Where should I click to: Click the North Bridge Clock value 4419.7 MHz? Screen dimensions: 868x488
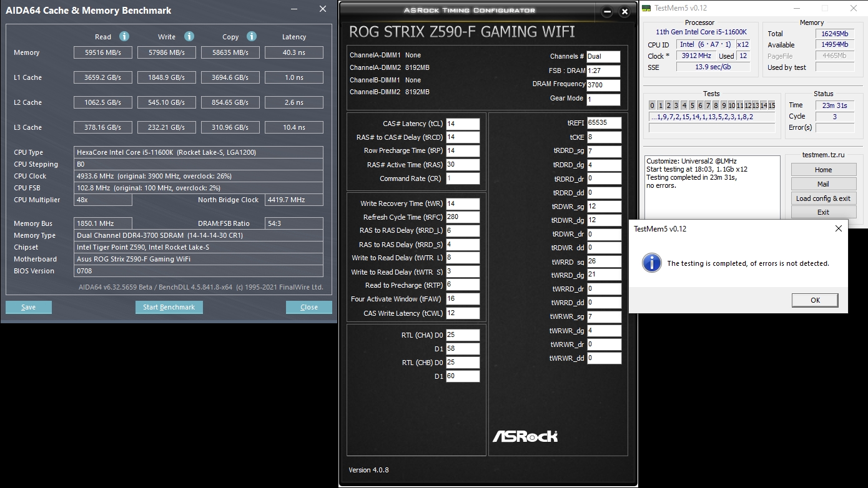(294, 200)
